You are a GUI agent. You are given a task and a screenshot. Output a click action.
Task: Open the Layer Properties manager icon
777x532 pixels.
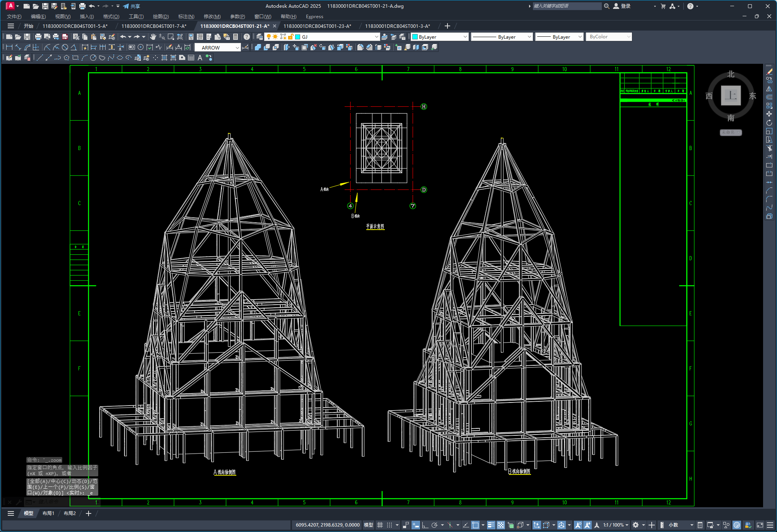point(260,37)
